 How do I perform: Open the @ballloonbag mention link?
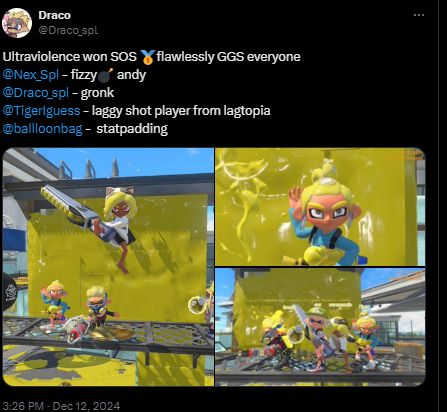(42, 129)
